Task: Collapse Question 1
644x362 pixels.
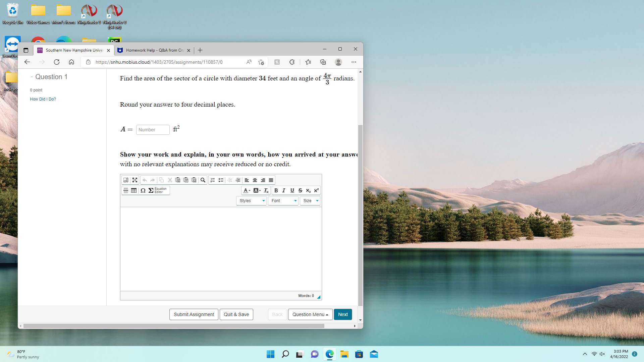Action: click(x=32, y=77)
